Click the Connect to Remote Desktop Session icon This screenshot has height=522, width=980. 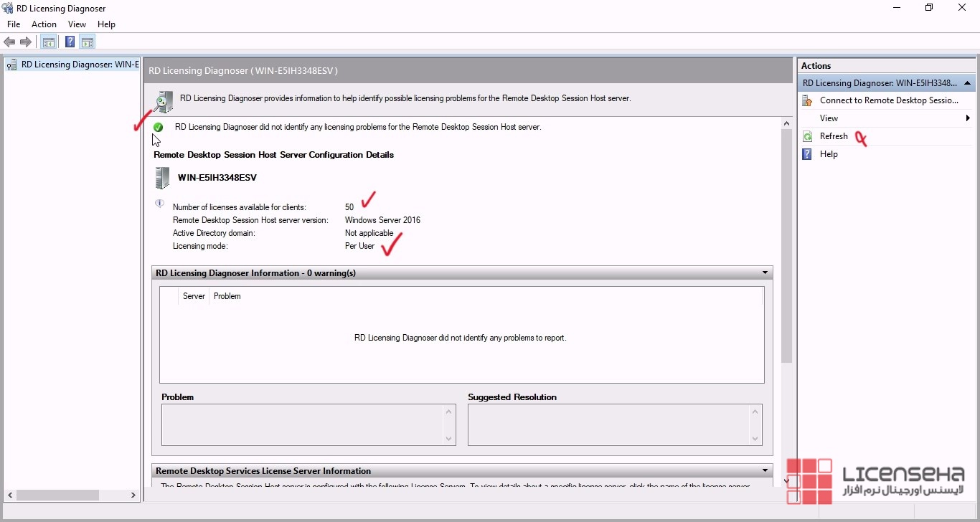pyautogui.click(x=807, y=100)
